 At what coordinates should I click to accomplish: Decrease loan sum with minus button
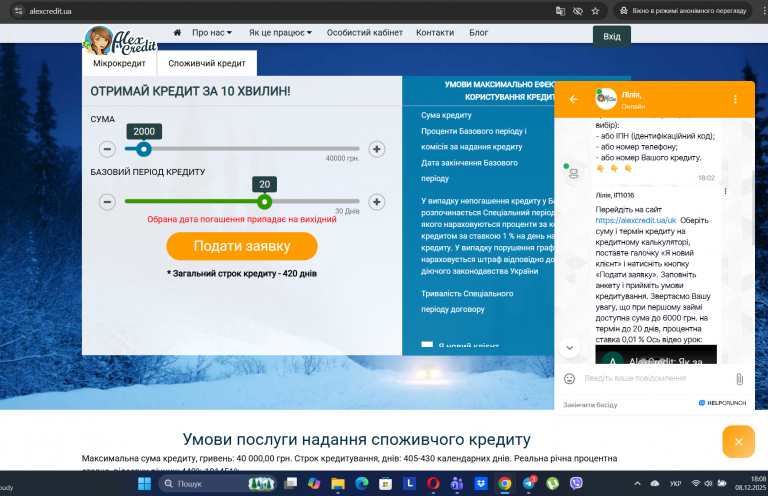107,149
